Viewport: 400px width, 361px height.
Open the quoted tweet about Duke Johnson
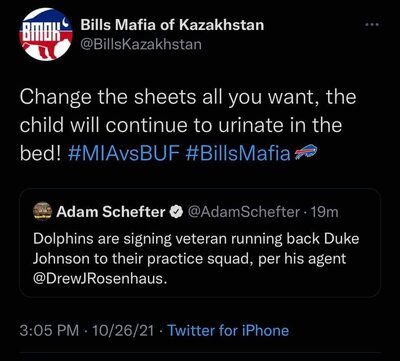click(200, 243)
